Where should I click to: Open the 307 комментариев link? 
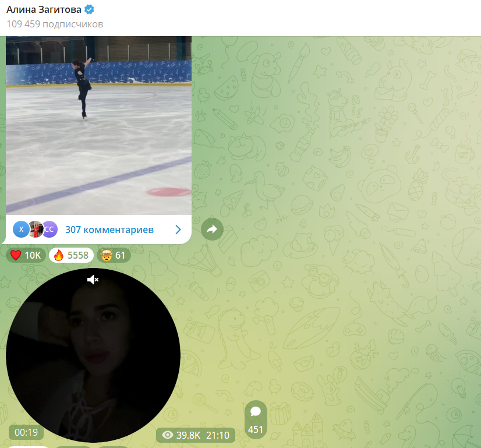click(109, 230)
